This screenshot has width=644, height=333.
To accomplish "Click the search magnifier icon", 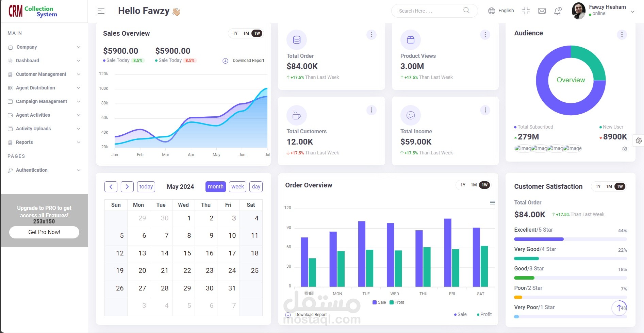I will (x=466, y=11).
